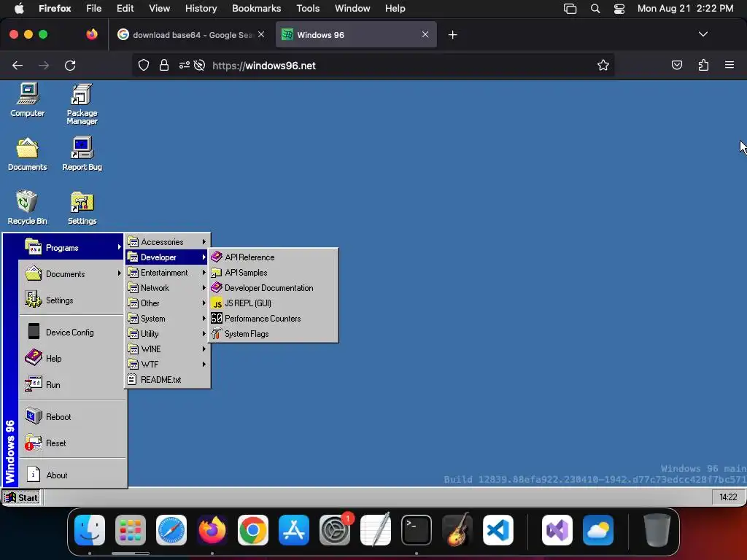Open the Recycle Bin desktop icon

click(27, 208)
